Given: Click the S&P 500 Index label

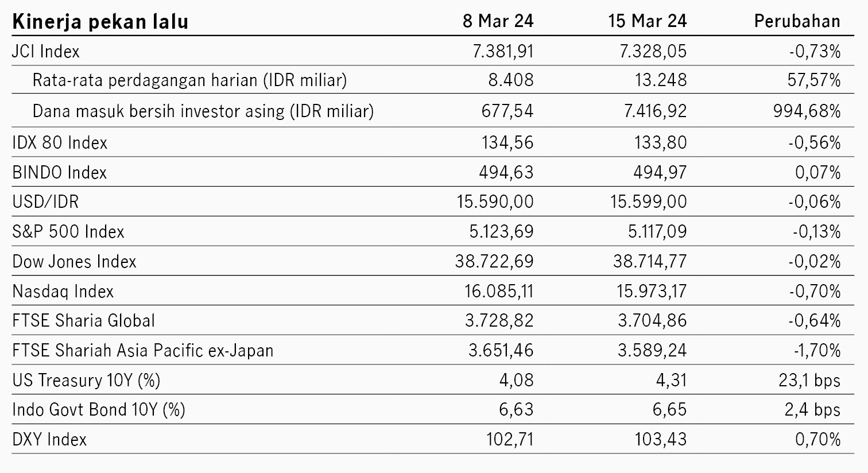Looking at the screenshot, I should [68, 232].
